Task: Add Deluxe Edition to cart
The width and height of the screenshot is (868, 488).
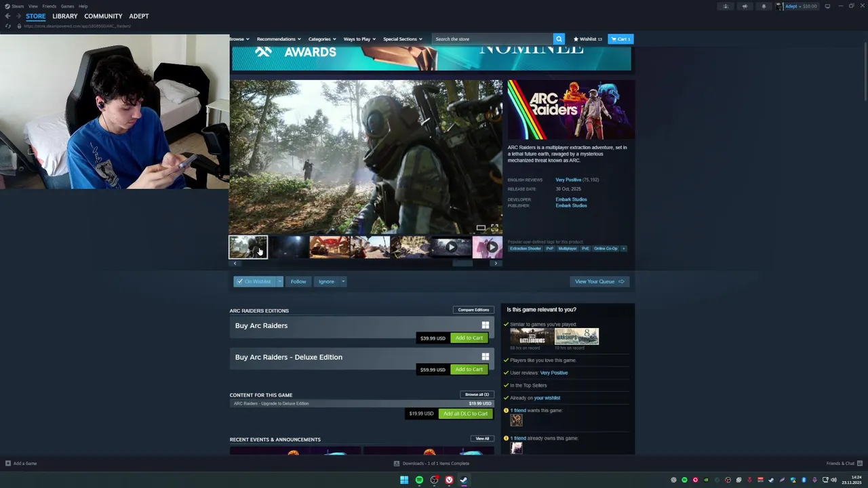Action: click(x=469, y=369)
